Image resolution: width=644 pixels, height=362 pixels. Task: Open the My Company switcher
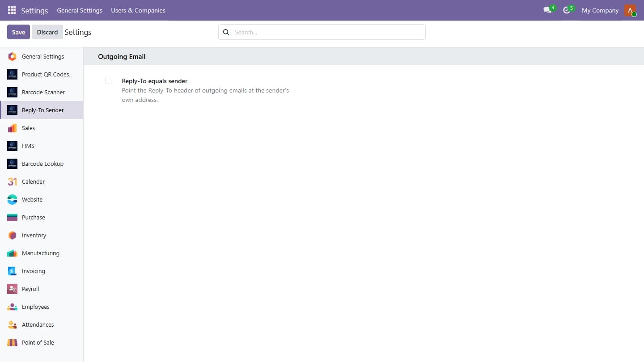coord(600,10)
